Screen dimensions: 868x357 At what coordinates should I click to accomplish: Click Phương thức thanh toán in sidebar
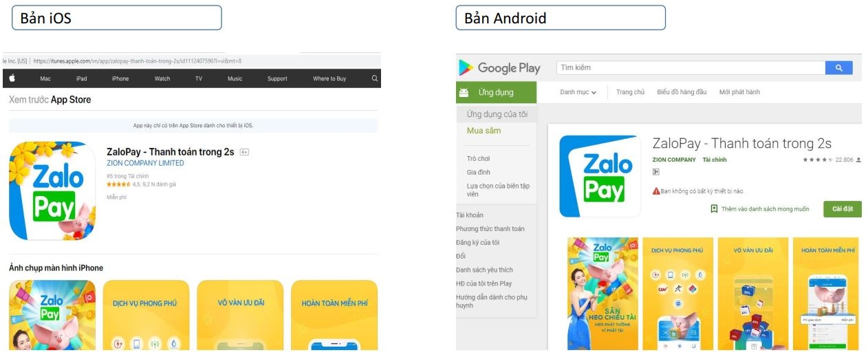[x=490, y=228]
